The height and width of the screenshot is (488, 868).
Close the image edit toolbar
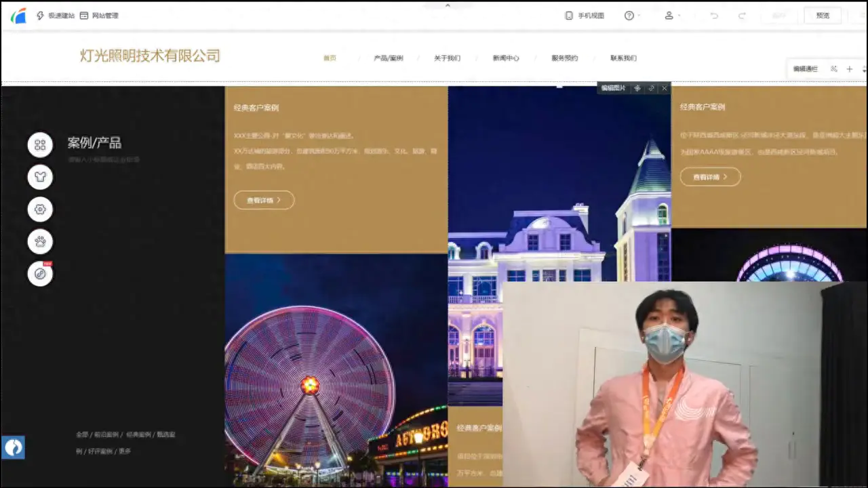pyautogui.click(x=665, y=88)
